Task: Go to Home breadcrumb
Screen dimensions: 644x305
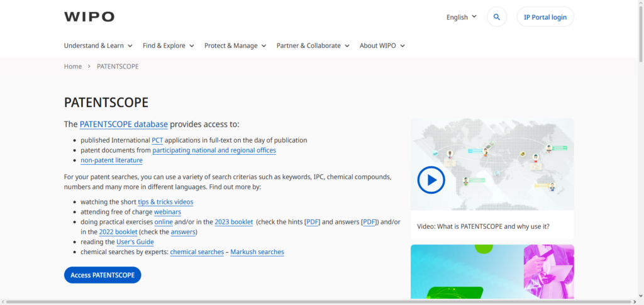Action: (73, 67)
